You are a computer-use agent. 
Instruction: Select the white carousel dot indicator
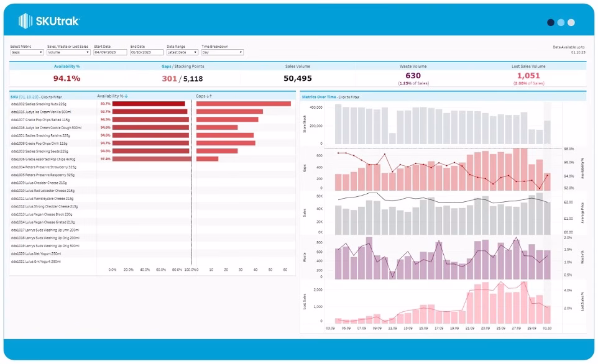571,22
